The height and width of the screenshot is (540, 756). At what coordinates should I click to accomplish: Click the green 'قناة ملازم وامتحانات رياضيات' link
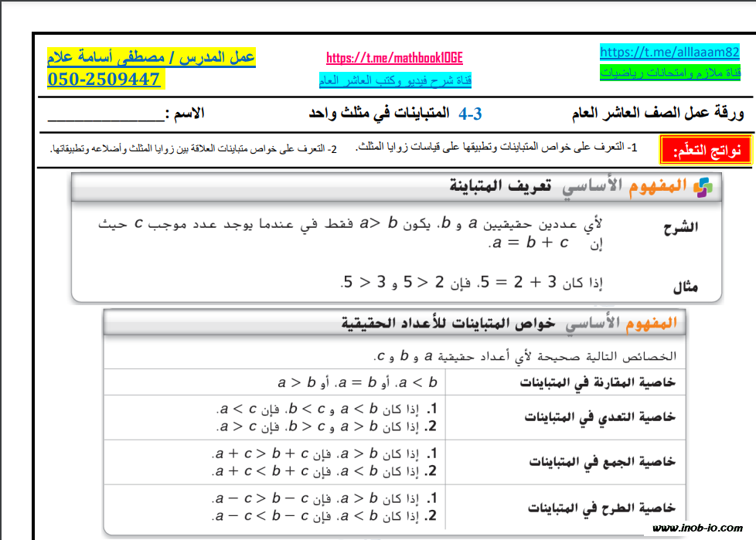669,73
